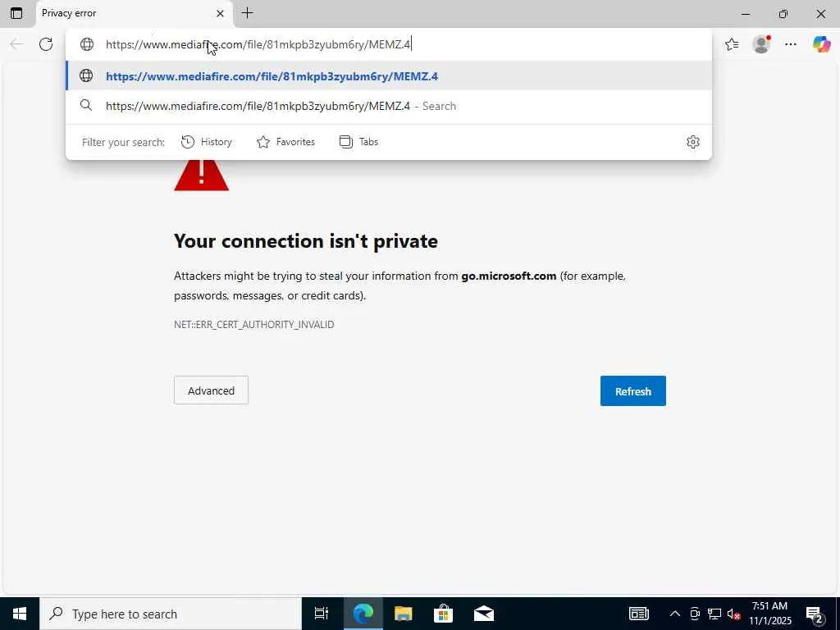
Task: Open Microsoft Store from taskbar
Action: click(x=444, y=614)
